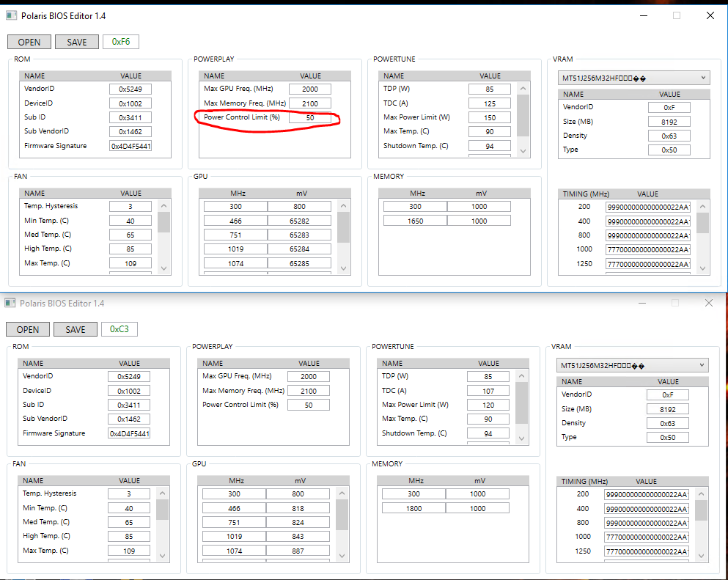
Task: Edit VRAM Size (MB) 8192 in top window
Action: (669, 122)
